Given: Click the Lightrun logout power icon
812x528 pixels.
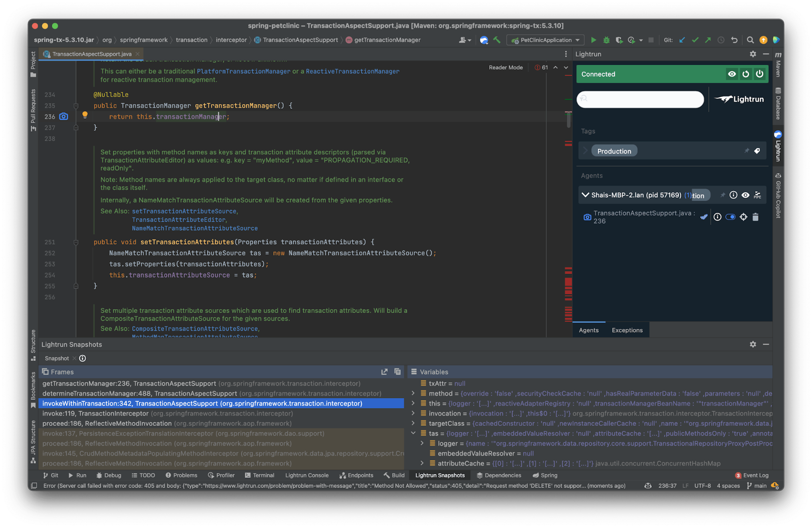Looking at the screenshot, I should (760, 74).
